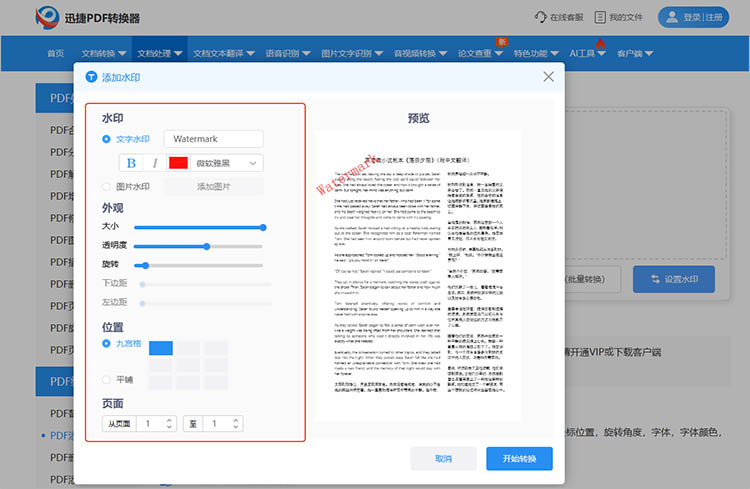750x489 pixels.
Task: Click the 迅捷PDF转换器 logo icon
Action: click(47, 18)
